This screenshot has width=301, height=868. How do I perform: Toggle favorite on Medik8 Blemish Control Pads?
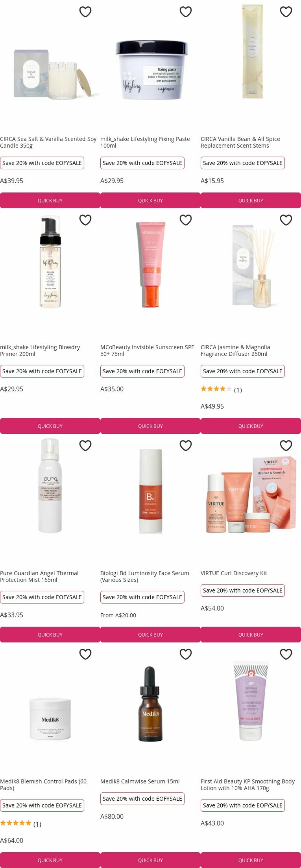click(85, 654)
